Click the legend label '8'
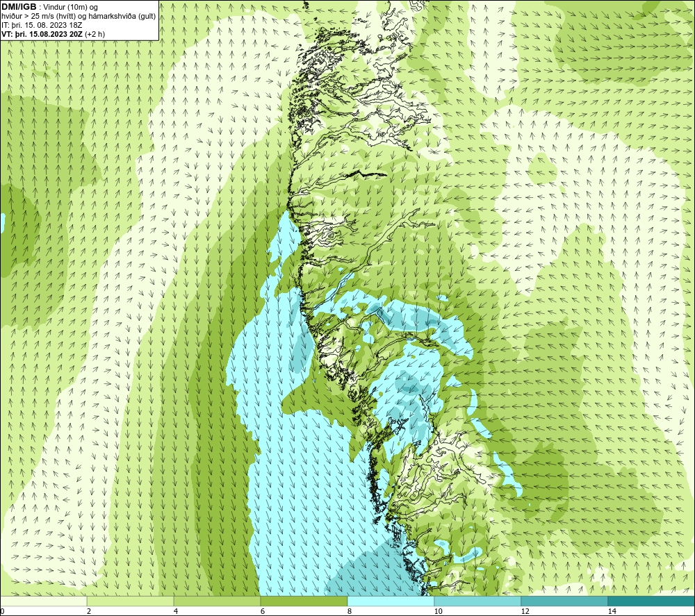Viewport: 695px width, 616px height. 350,611
